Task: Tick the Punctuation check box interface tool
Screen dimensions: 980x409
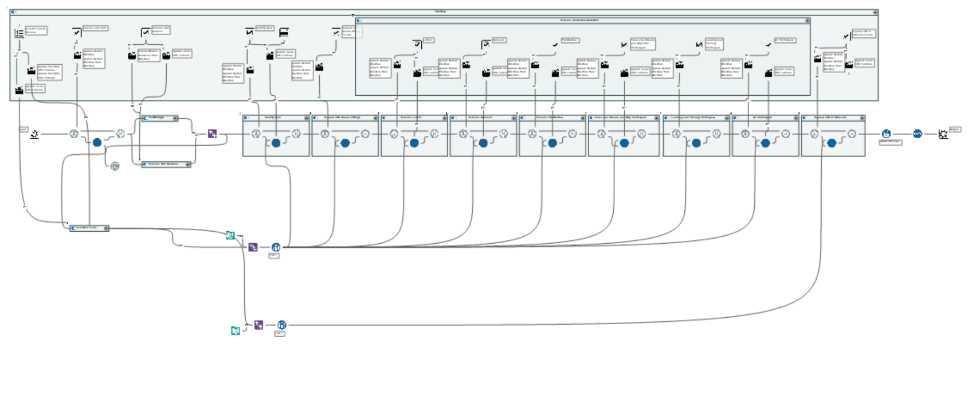Action: (x=555, y=44)
